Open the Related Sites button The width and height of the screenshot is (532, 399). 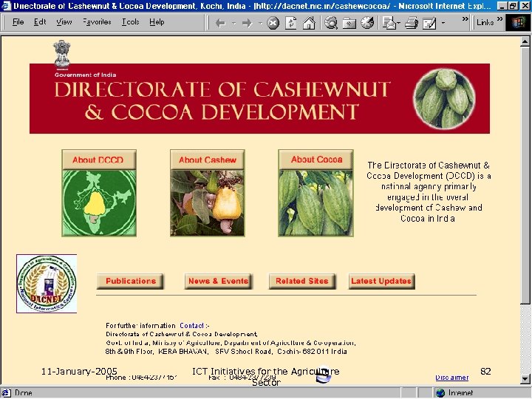tap(302, 282)
